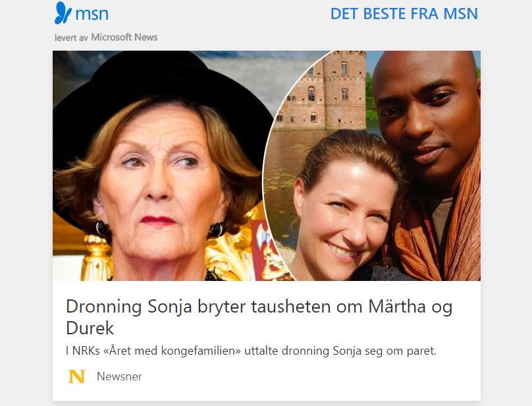Click the yellow Newsner N icon

coord(76,376)
